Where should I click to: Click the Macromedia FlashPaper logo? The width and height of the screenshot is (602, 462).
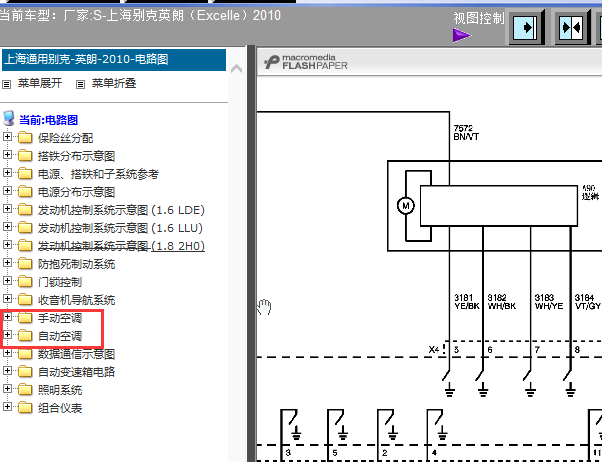coord(306,62)
